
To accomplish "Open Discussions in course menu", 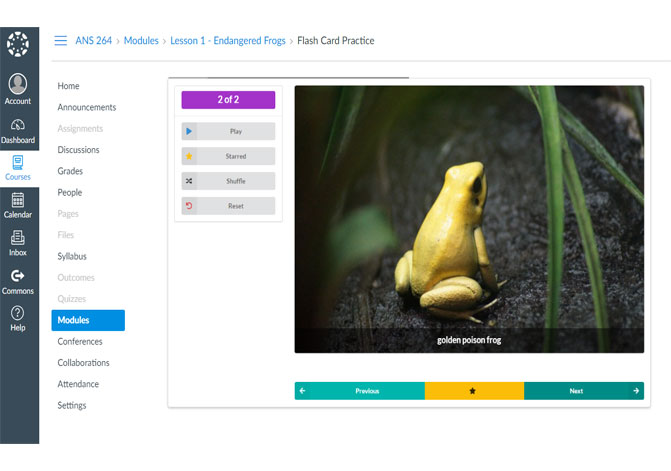I will tap(78, 150).
